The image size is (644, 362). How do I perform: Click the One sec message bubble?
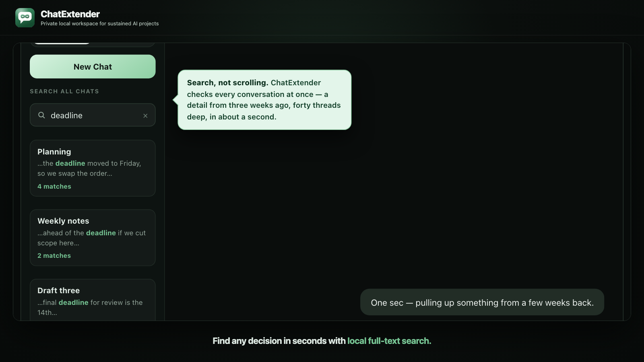(x=482, y=302)
